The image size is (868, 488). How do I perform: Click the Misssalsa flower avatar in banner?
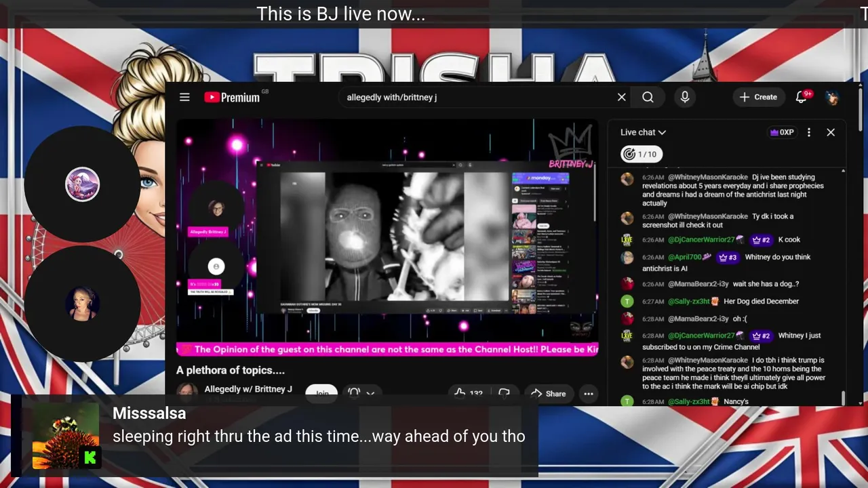tap(66, 435)
